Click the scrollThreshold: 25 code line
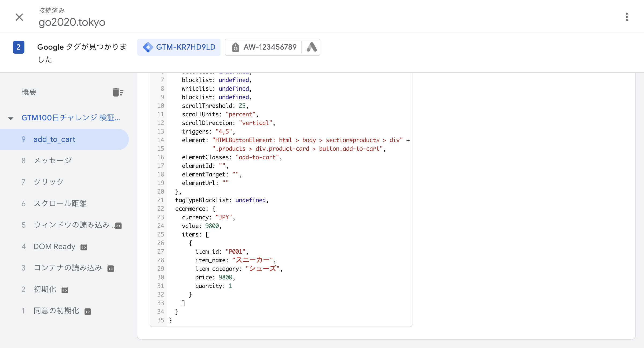The height and width of the screenshot is (348, 644). click(x=215, y=106)
